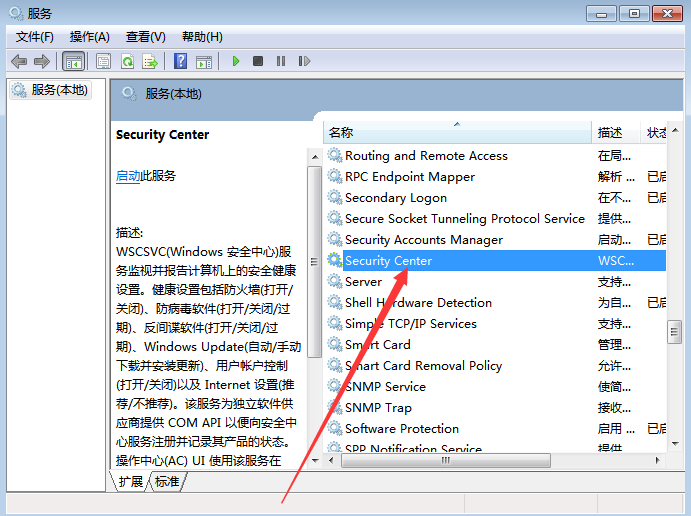Sort by the 名称 column header

tap(457, 132)
